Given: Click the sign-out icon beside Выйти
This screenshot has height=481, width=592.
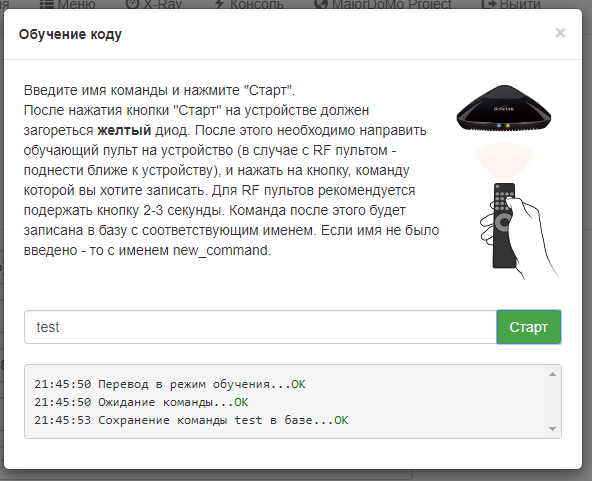Looking at the screenshot, I should (x=489, y=4).
